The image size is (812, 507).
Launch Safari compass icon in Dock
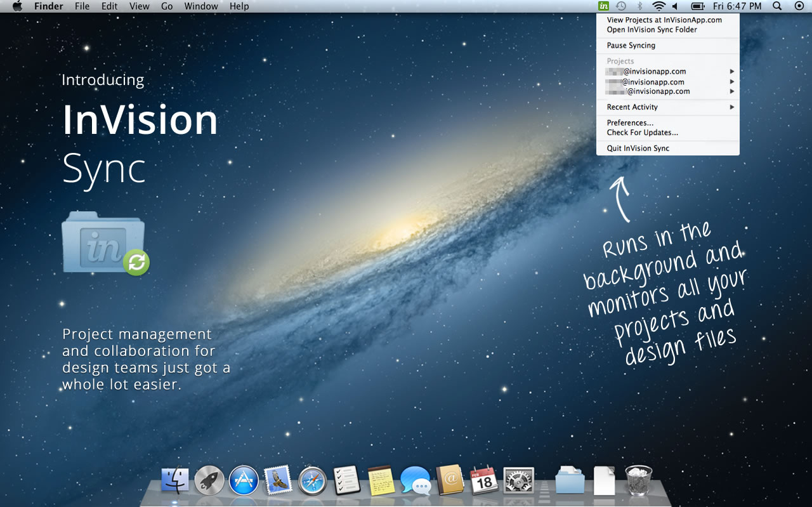312,480
